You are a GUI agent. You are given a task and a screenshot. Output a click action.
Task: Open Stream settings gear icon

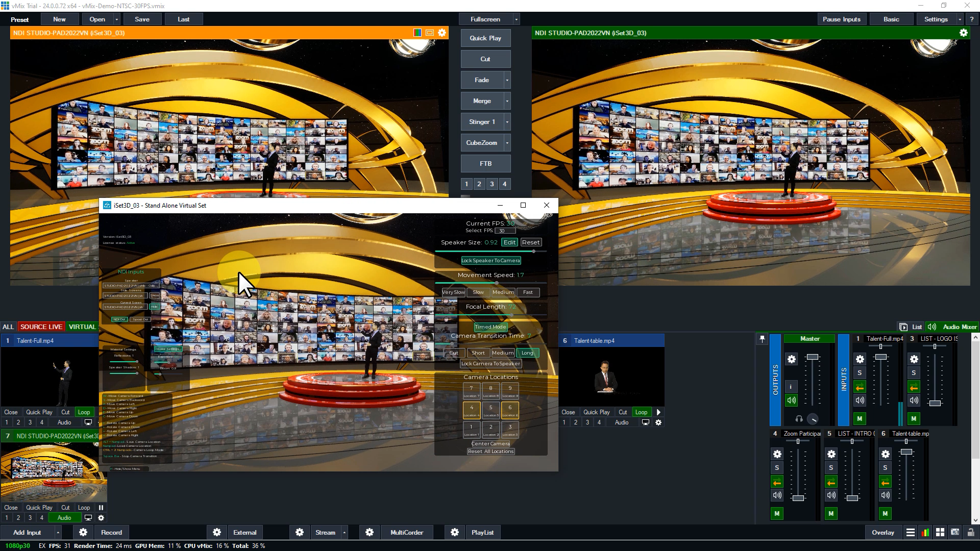tap(300, 532)
